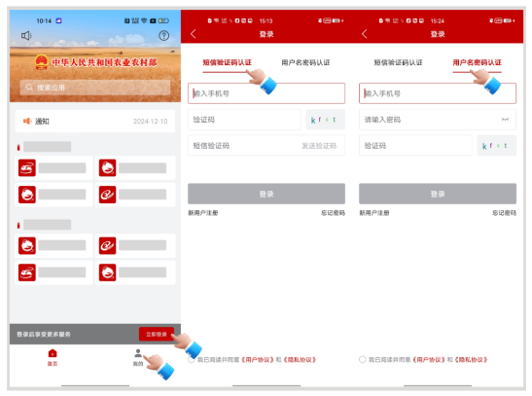Refresh the captcha image on the 15:24 login screen

coord(497,146)
